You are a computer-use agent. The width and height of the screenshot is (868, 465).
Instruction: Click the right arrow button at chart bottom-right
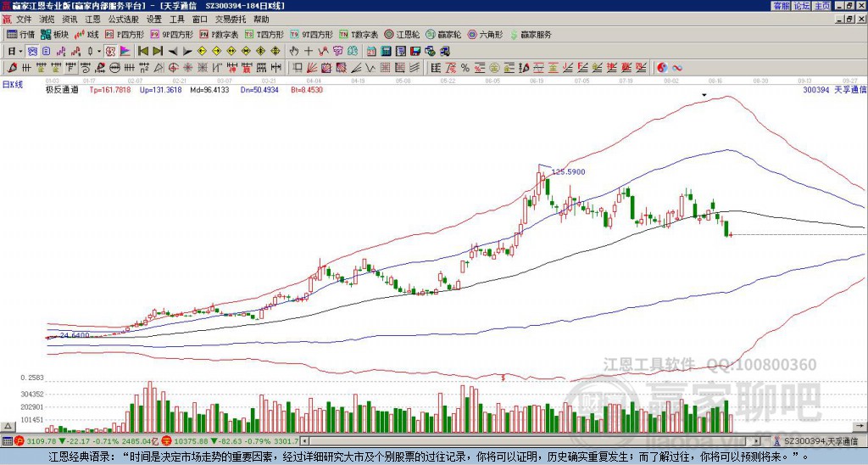pos(860,426)
